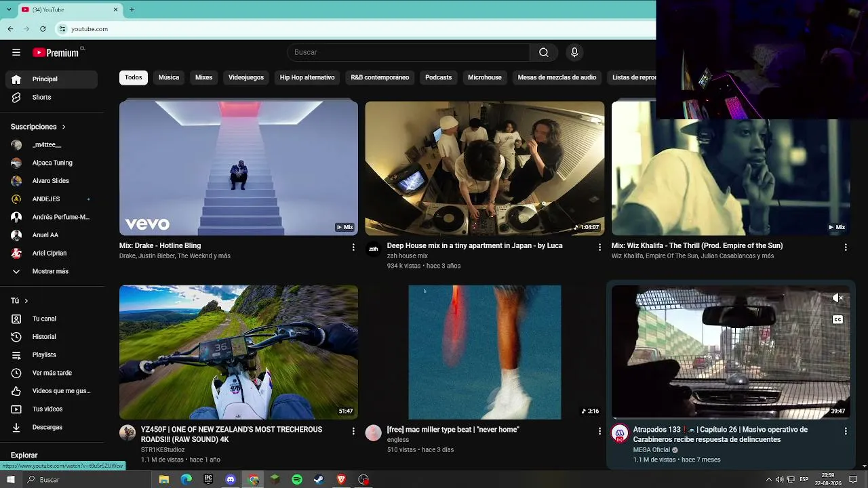Open the Windows Start menu
Screen dimensions: 868x488
click(11, 480)
